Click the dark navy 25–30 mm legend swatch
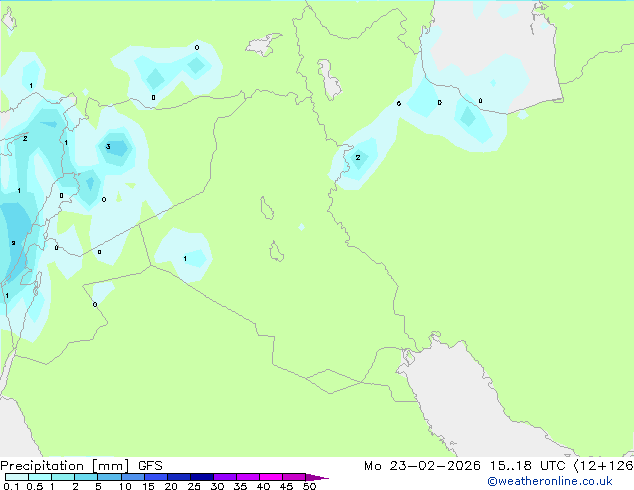Viewport: 634px width, 490px height. click(x=202, y=477)
